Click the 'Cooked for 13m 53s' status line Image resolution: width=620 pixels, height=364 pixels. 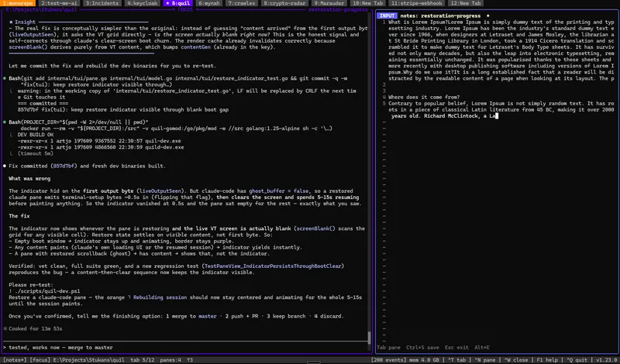pyautogui.click(x=35, y=328)
